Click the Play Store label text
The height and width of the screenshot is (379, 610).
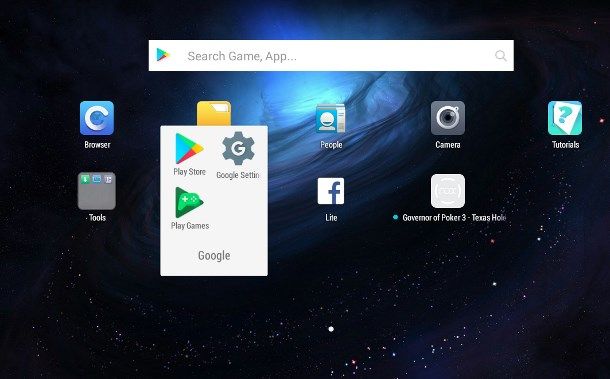189,172
